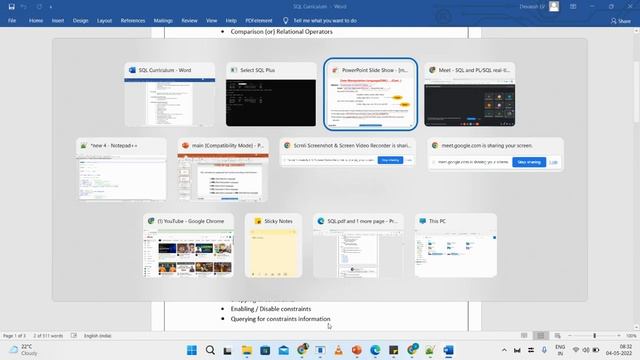This screenshot has width=640, height=360.
Task: Select the PowerPoint Slide Show window thumbnail
Action: (371, 94)
